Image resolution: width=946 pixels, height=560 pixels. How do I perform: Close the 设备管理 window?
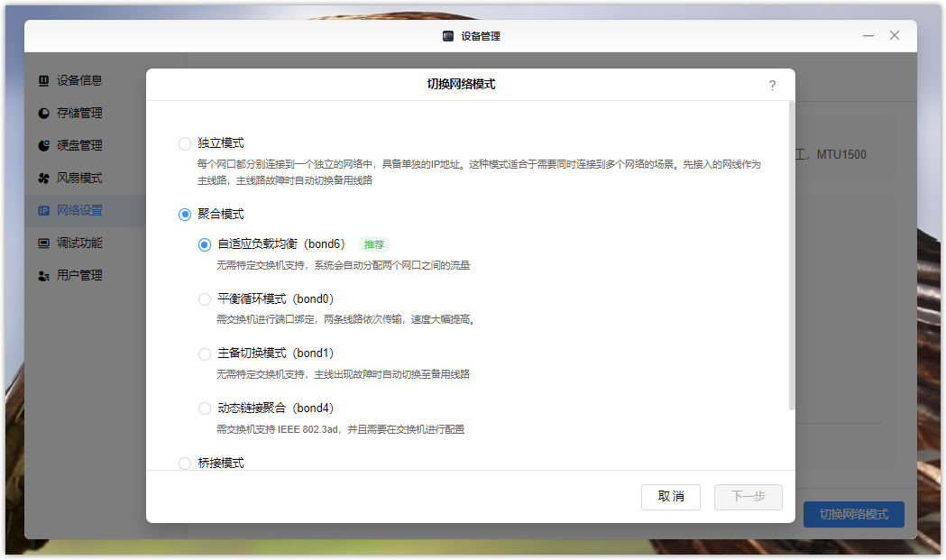(x=895, y=36)
